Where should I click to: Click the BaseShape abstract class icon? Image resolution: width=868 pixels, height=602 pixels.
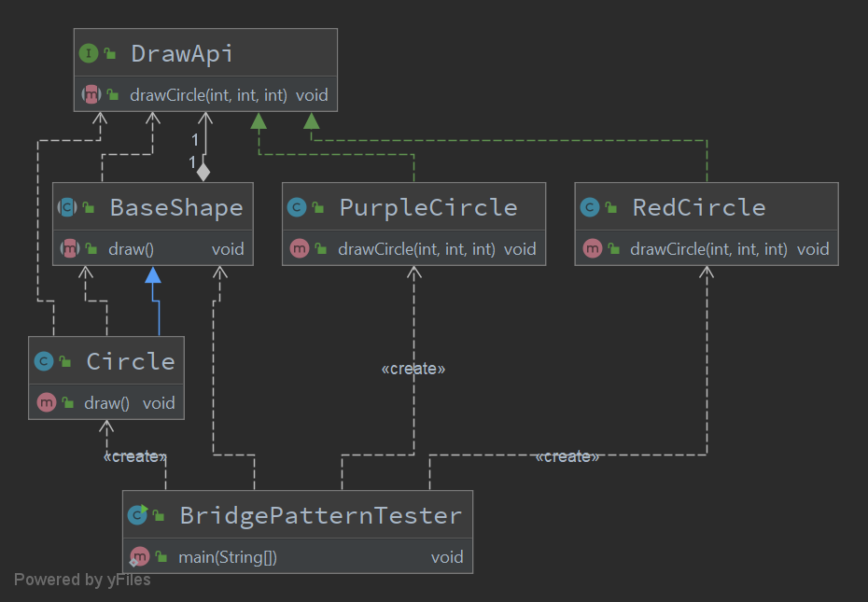[x=68, y=207]
